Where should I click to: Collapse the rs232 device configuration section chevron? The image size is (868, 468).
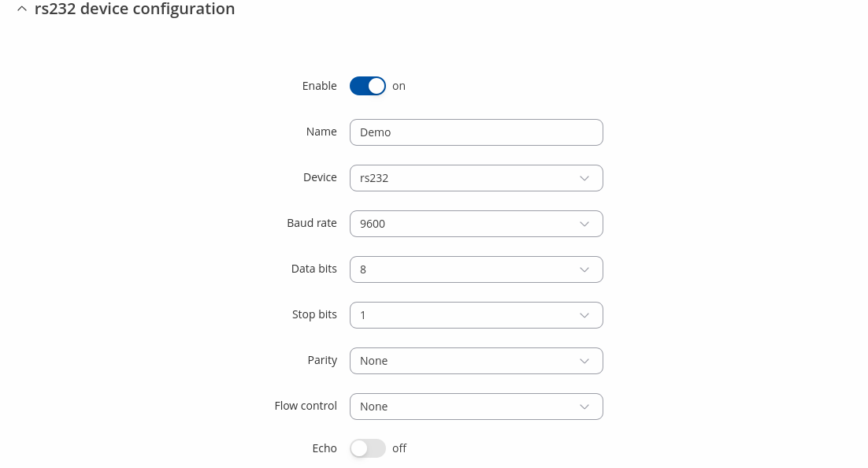21,9
